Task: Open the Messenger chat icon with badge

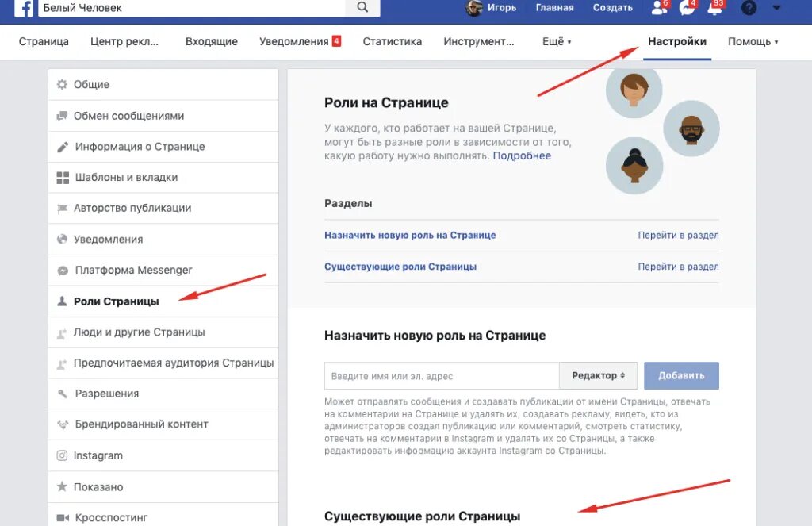Action: coord(687,9)
